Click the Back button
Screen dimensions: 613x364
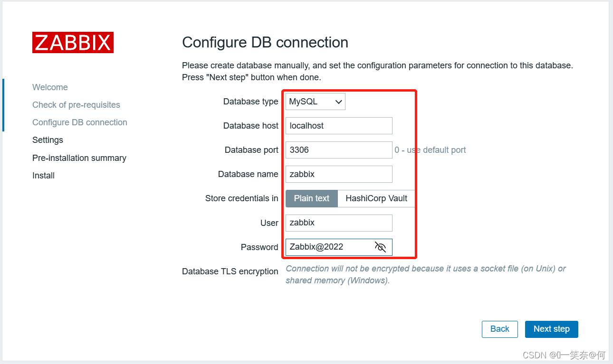coord(500,329)
